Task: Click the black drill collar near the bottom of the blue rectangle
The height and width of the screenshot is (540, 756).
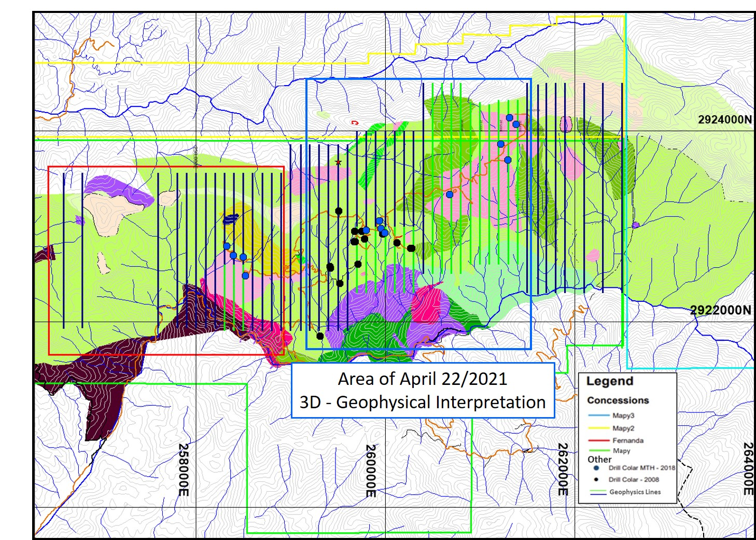Action: tap(320, 336)
